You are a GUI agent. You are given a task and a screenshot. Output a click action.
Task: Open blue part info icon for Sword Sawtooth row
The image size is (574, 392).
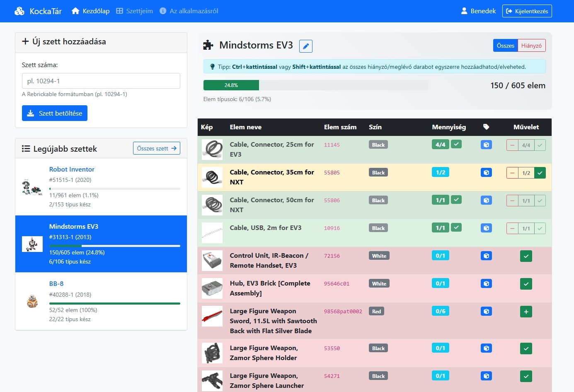(x=487, y=311)
